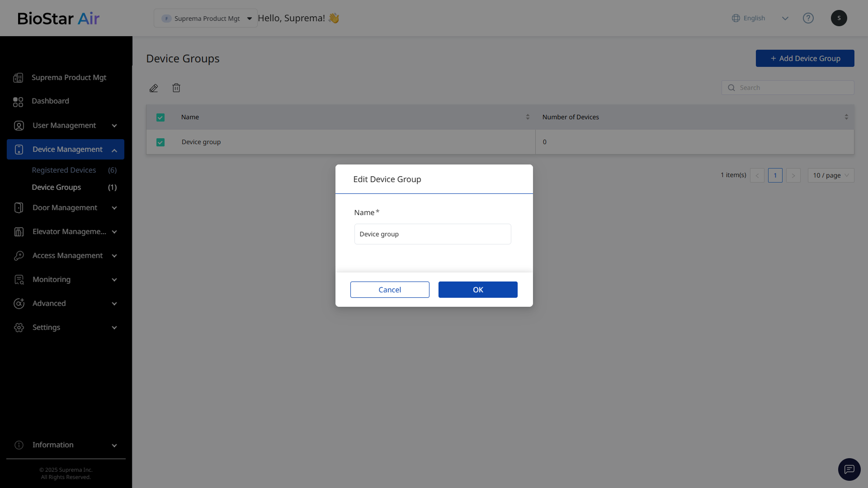Click the Name input field in dialog
This screenshot has width=868, height=488.
(x=432, y=234)
